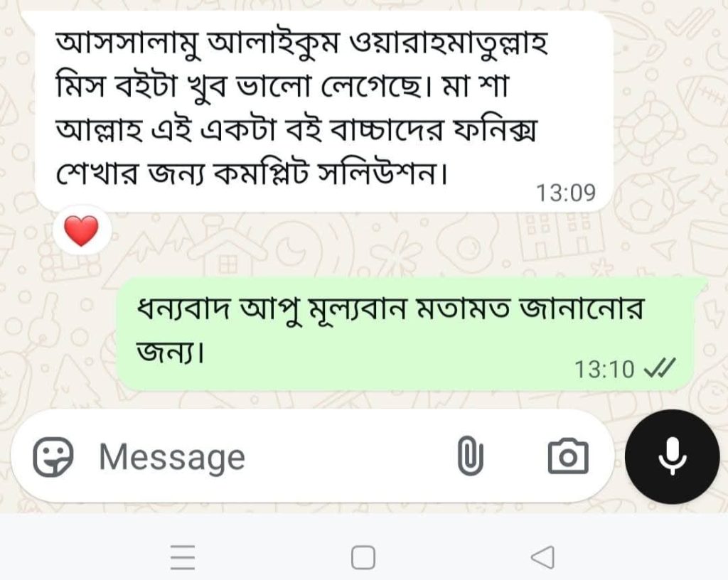Tap জন্য। on green bubble's second line
This screenshot has height=580, width=728.
point(170,353)
